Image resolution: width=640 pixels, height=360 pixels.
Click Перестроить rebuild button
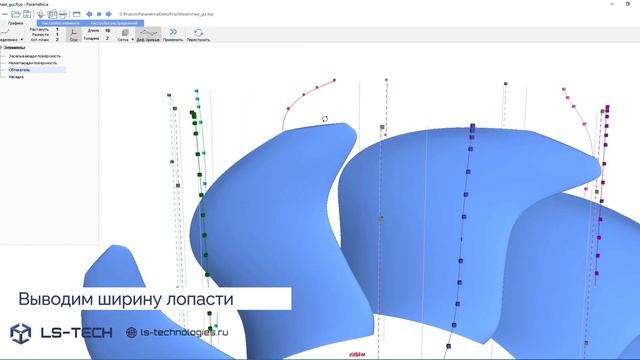tap(198, 35)
